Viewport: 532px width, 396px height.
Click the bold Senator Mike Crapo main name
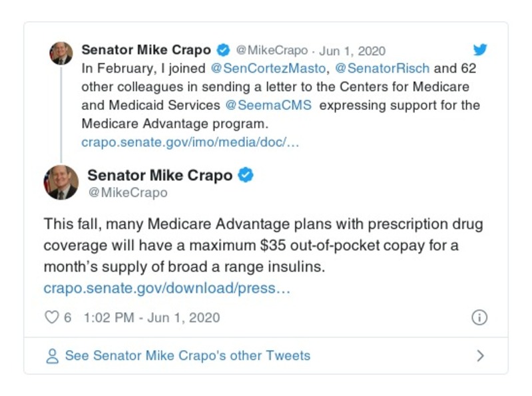point(160,176)
